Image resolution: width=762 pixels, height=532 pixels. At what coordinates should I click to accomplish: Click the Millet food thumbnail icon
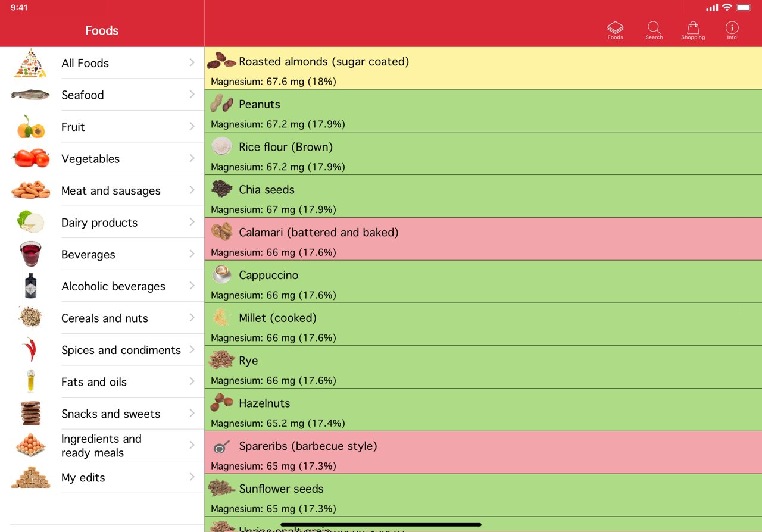click(221, 317)
